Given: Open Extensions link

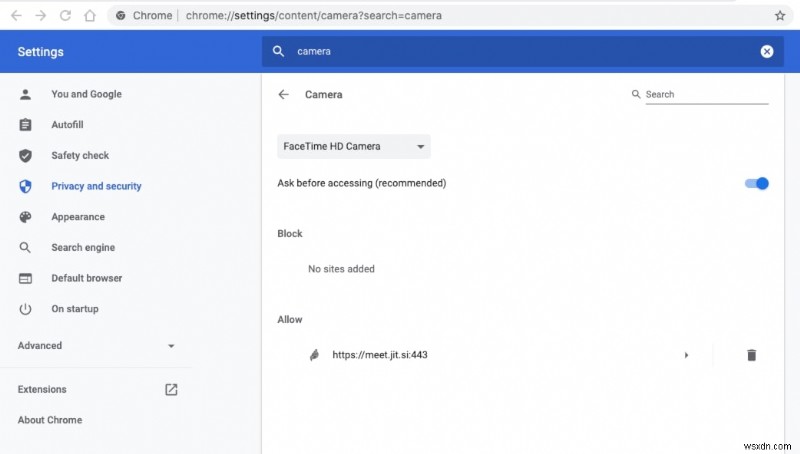Looking at the screenshot, I should click(42, 390).
